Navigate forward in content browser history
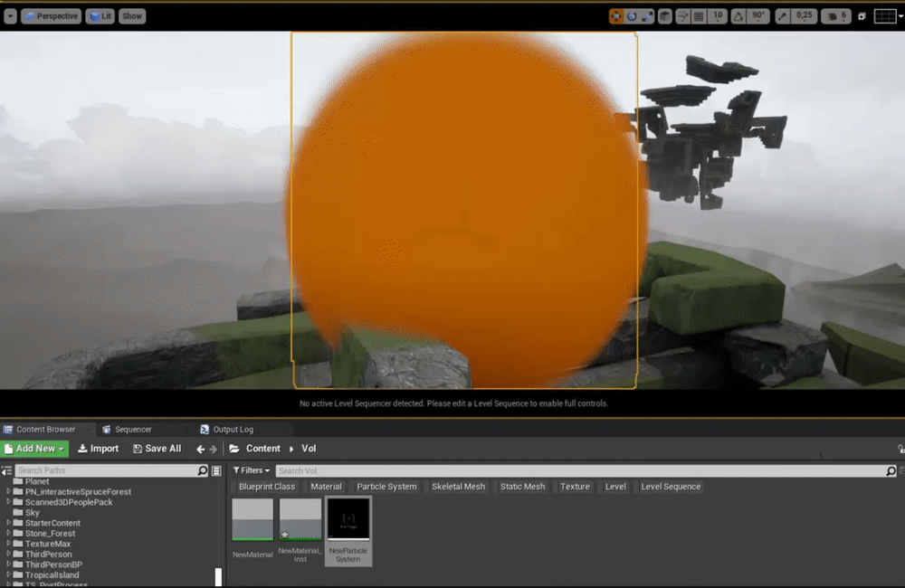Image resolution: width=905 pixels, height=588 pixels. [x=213, y=449]
